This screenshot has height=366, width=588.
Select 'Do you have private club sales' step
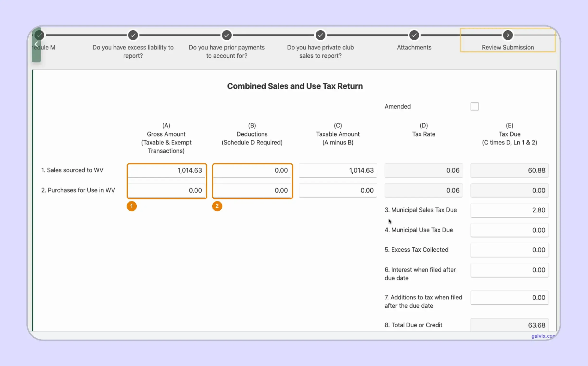[x=320, y=51]
